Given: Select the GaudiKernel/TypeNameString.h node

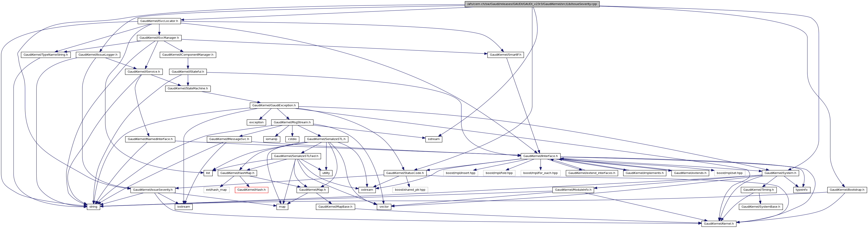Looking at the screenshot, I should click(45, 55).
